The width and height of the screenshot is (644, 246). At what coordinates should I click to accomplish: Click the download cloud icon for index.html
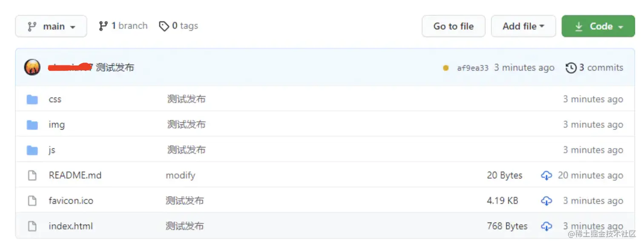tap(546, 226)
